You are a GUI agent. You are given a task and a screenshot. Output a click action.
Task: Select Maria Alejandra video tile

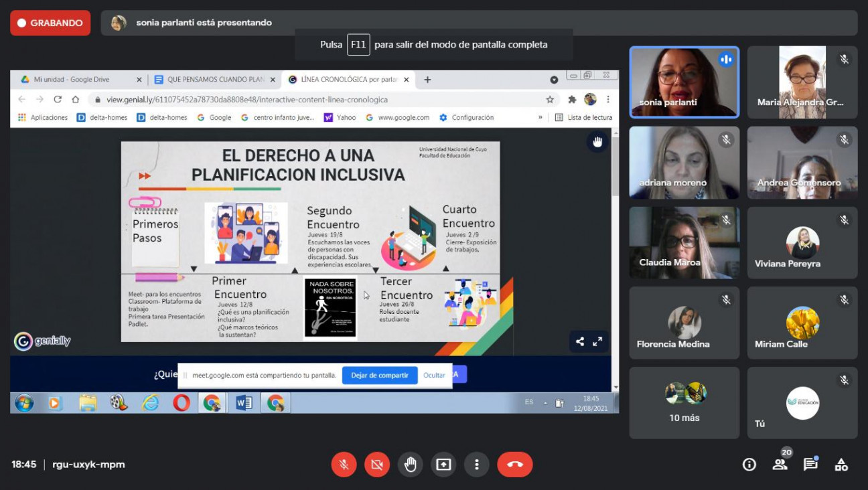[x=802, y=82]
